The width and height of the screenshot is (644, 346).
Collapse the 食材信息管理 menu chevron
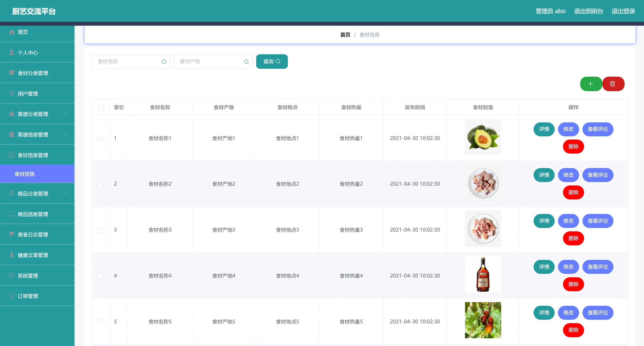pyautogui.click(x=65, y=155)
